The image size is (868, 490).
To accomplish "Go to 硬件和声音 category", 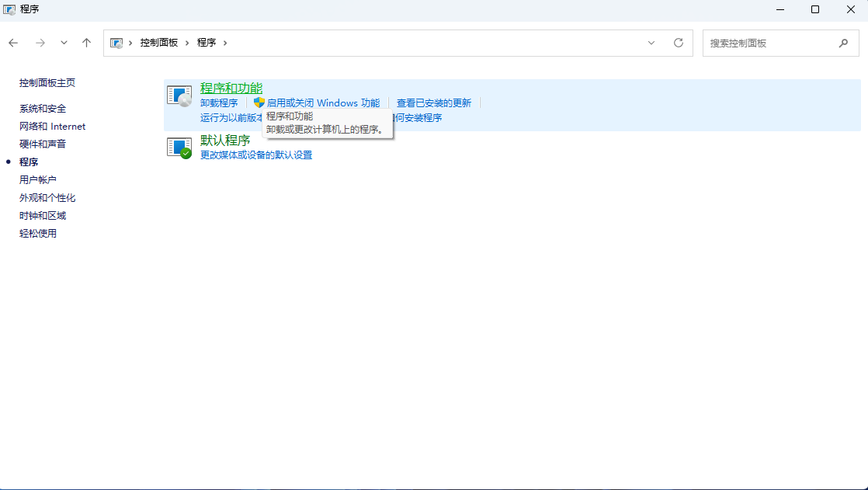I will coord(43,144).
